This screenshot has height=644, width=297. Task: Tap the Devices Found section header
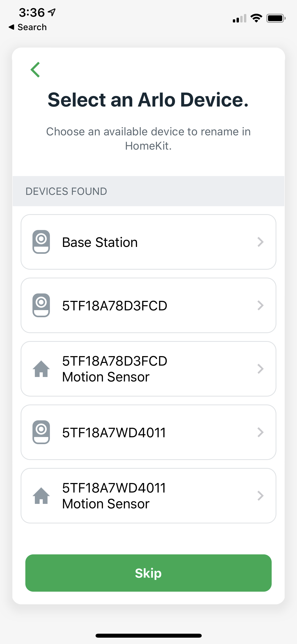pos(66,191)
